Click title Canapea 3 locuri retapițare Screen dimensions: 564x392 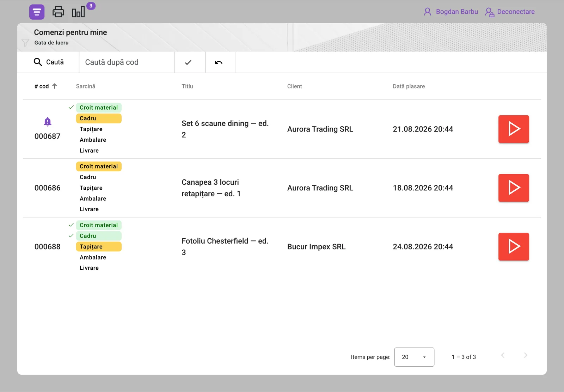(211, 188)
